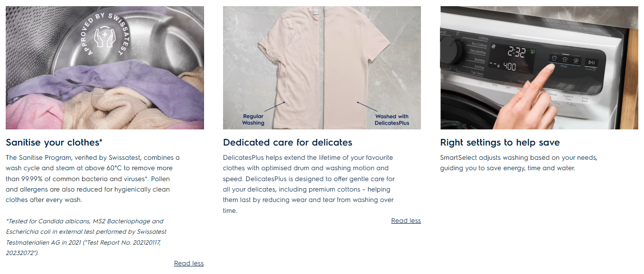644x274 pixels.
Task: Click Read less under the delicates description
Action: click(x=406, y=221)
